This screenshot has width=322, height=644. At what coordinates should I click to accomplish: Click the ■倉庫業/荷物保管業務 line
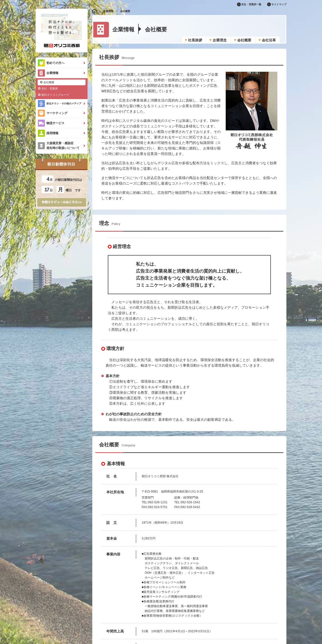[x=172, y=616]
